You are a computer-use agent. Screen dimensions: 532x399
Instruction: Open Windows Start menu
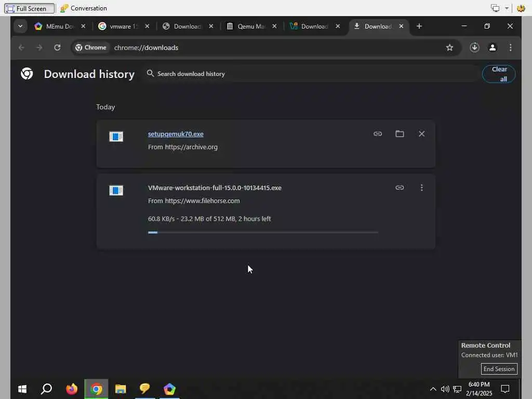coord(22,389)
